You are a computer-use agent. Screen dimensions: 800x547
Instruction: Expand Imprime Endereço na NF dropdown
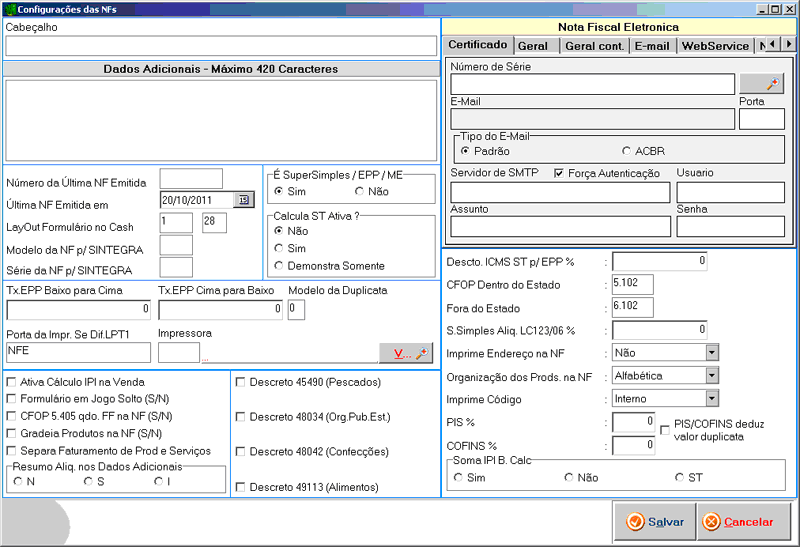(712, 353)
